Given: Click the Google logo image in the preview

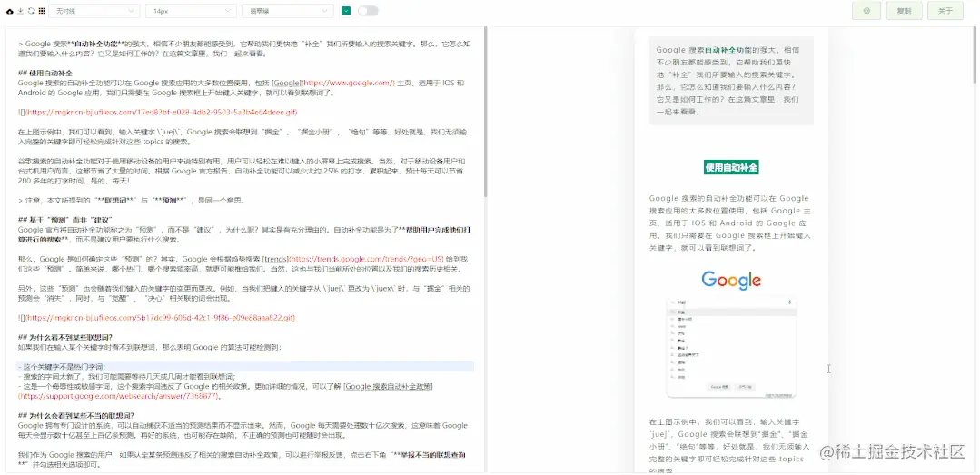Looking at the screenshot, I should point(730,280).
